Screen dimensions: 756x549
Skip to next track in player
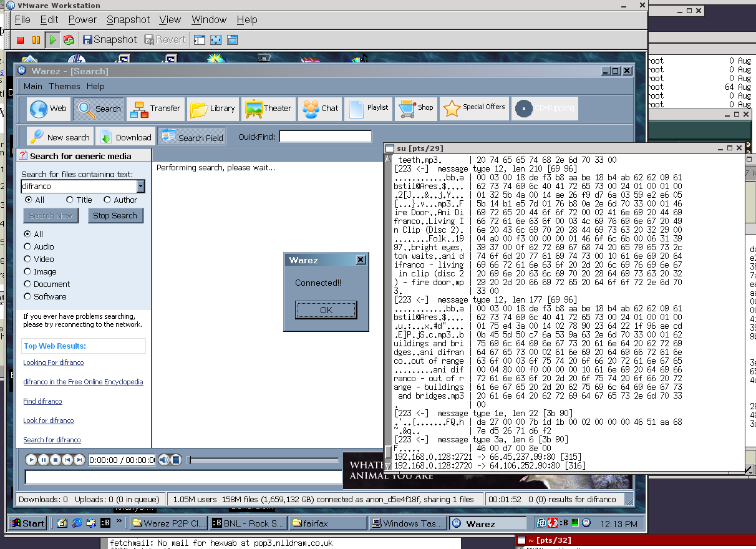coord(79,460)
